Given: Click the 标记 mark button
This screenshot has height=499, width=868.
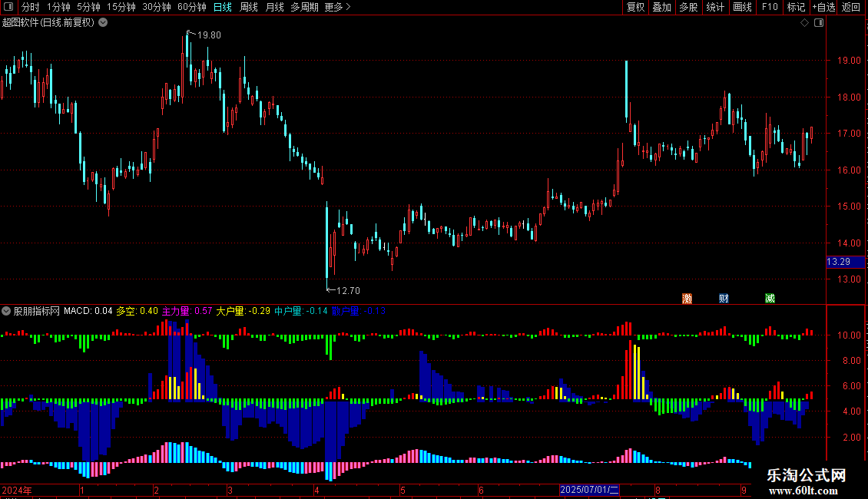Looking at the screenshot, I should 796,7.
